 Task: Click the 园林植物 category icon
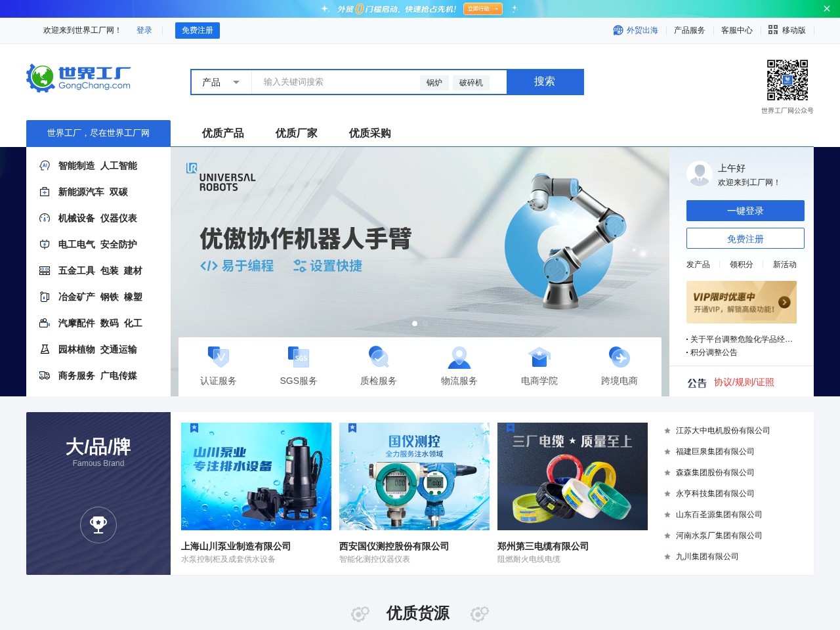click(x=45, y=349)
